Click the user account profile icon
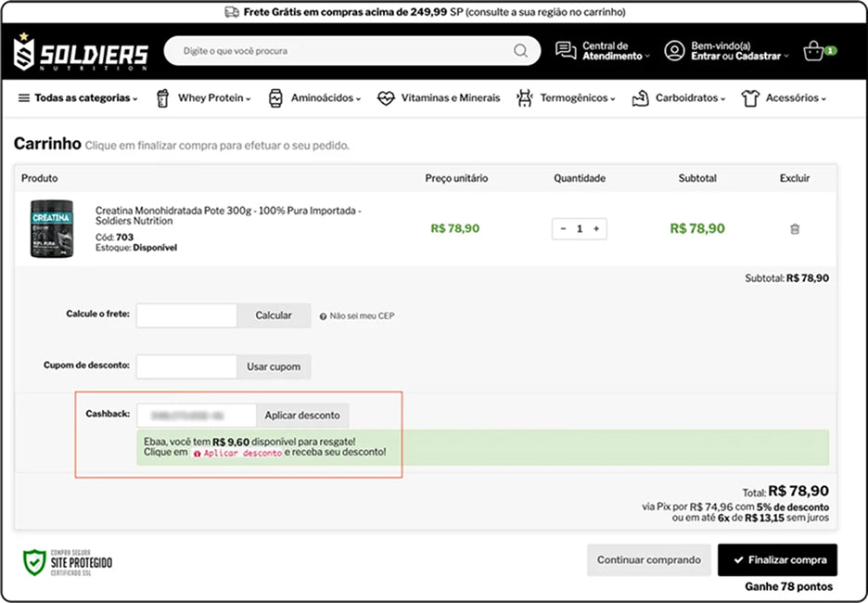This screenshot has width=868, height=603. tap(675, 51)
